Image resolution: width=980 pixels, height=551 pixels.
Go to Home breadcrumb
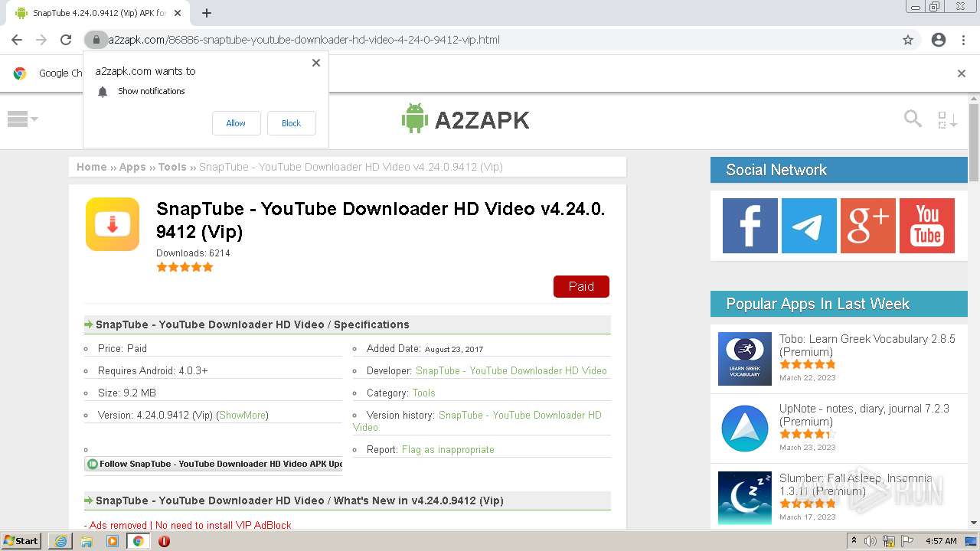(91, 167)
